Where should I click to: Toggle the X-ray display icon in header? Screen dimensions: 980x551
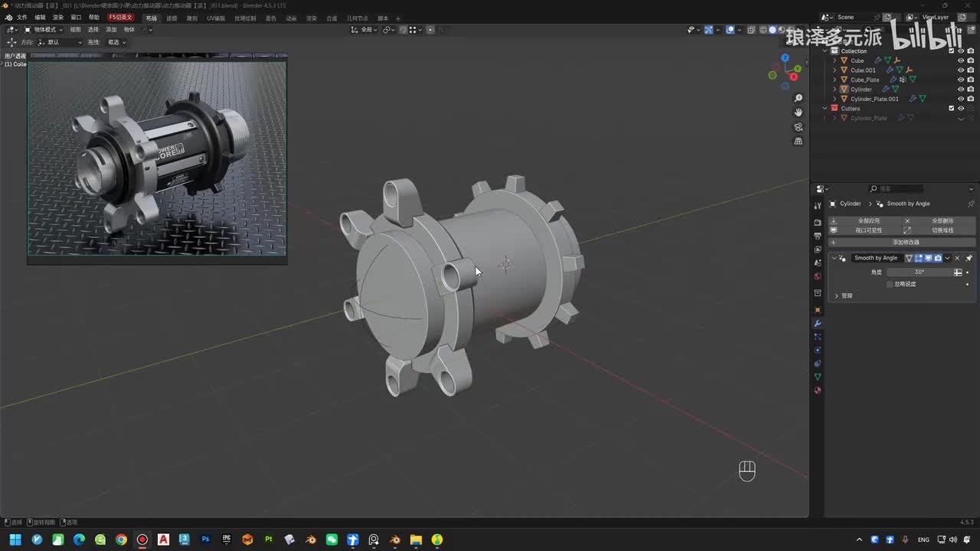(x=751, y=30)
